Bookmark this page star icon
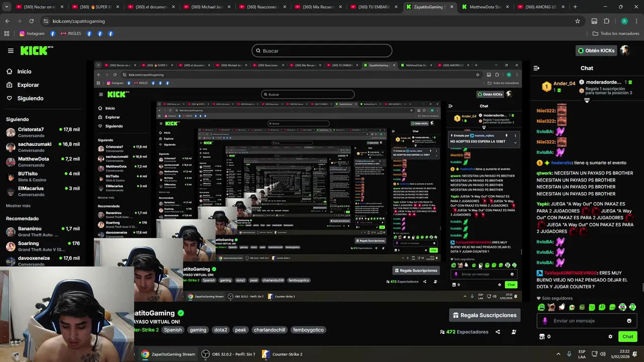Screen dimensions: 644x362 578,21
